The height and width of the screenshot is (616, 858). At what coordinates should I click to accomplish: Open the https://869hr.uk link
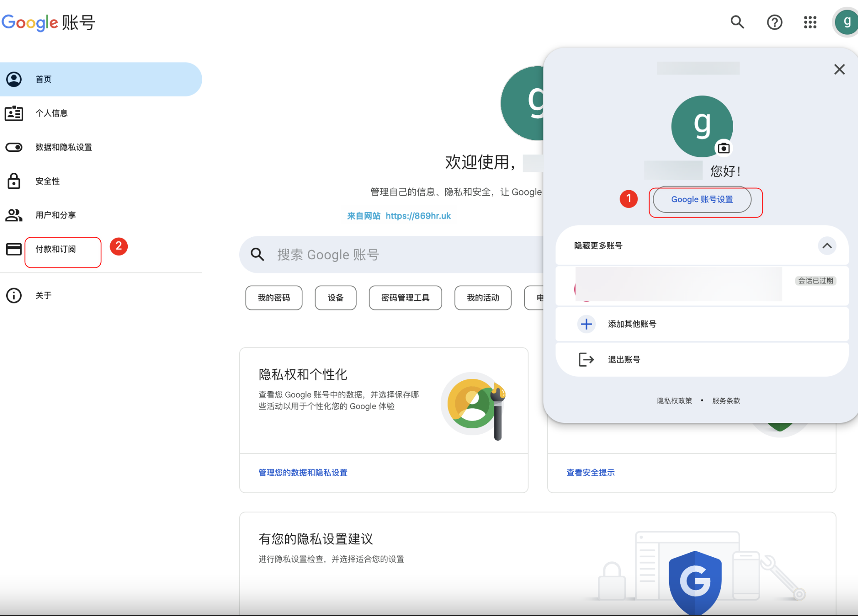coord(418,216)
